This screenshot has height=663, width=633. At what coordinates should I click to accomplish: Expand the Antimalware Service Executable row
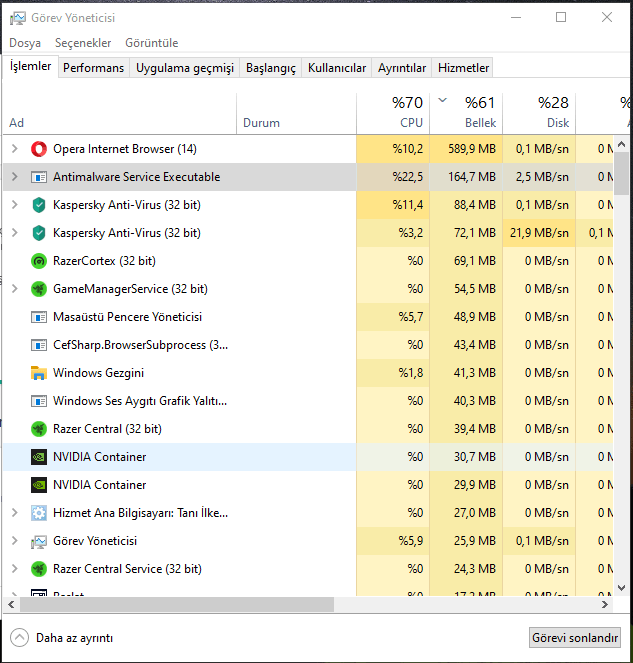tap(15, 177)
